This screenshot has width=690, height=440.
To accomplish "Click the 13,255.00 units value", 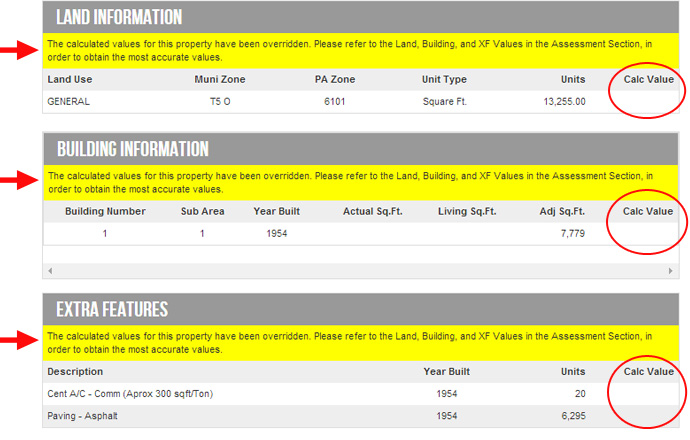I will (565, 102).
